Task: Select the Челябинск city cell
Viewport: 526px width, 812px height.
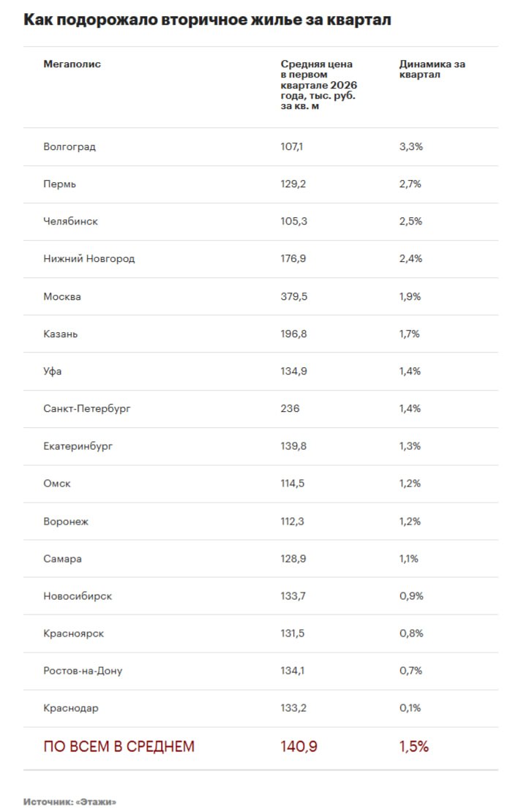Action: pos(70,222)
